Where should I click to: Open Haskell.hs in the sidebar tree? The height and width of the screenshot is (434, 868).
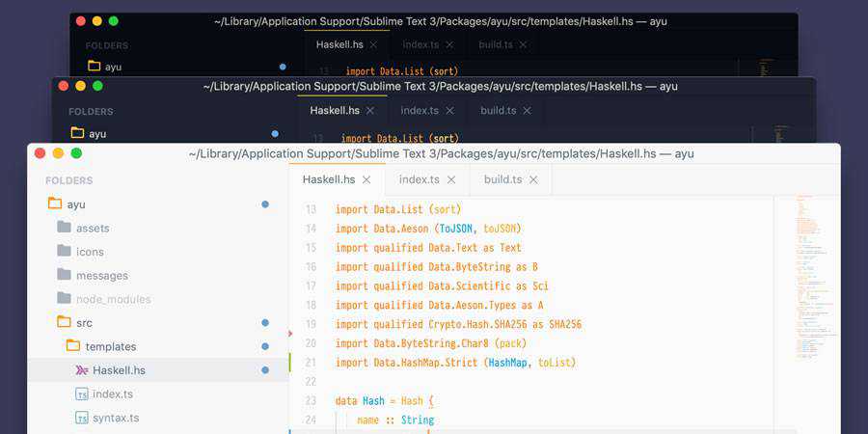[119, 370]
